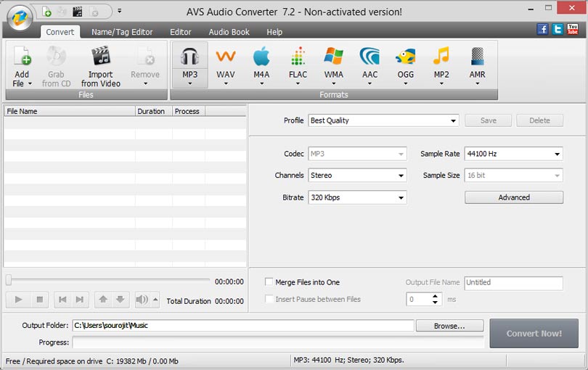This screenshot has height=370, width=588.
Task: Expand WAV format dropdown arrow
Action: 226,83
